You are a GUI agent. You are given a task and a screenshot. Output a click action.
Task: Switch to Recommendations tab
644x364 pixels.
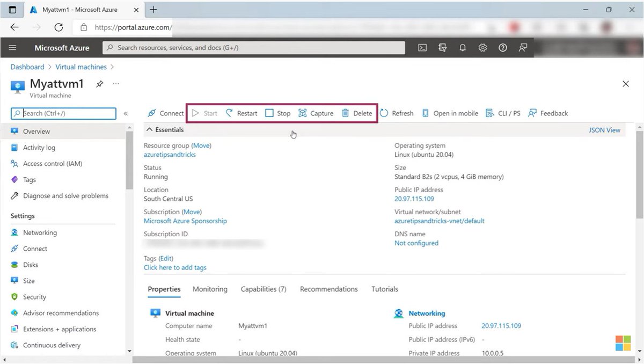coord(329,289)
